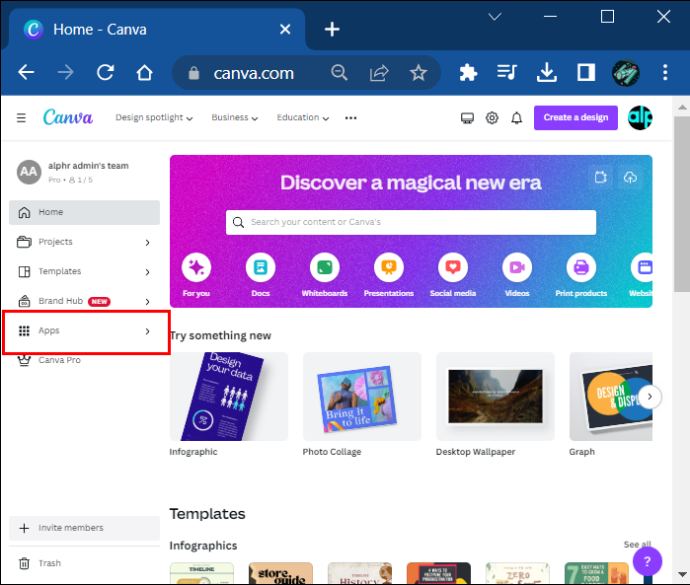Click Invite members button

point(84,528)
